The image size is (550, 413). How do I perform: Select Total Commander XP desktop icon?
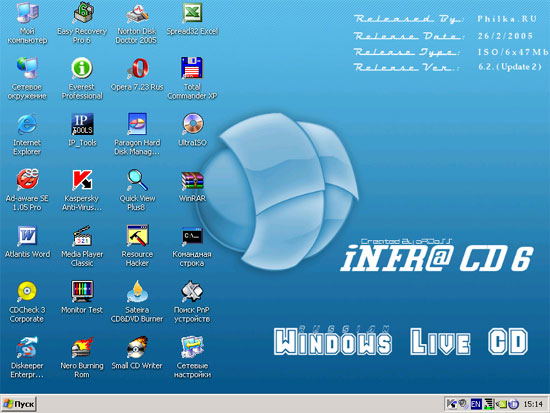point(192,68)
